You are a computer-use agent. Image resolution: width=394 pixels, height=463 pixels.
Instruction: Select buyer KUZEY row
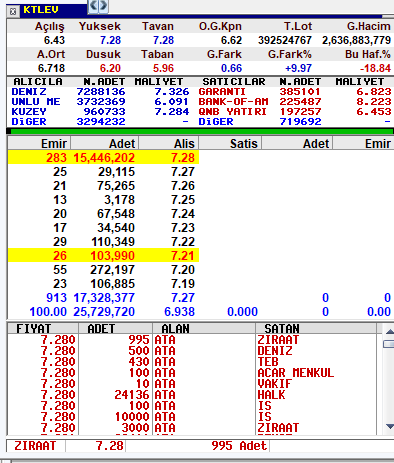coord(100,112)
